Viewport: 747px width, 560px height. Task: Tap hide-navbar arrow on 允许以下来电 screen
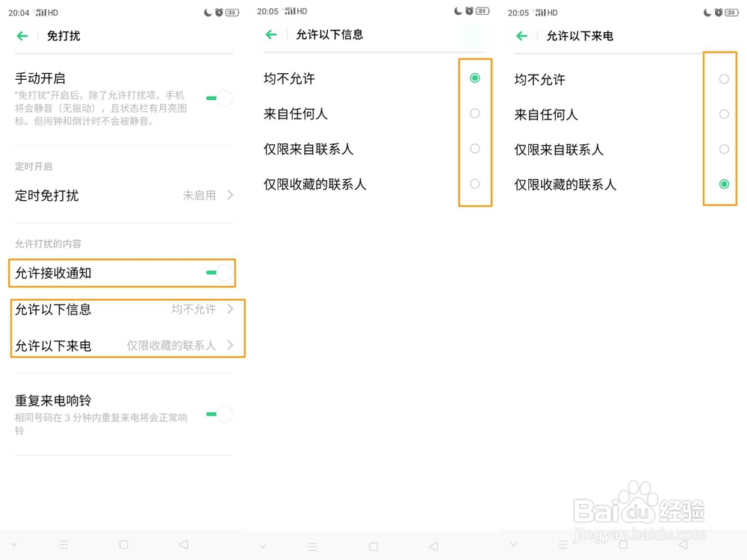[x=513, y=544]
